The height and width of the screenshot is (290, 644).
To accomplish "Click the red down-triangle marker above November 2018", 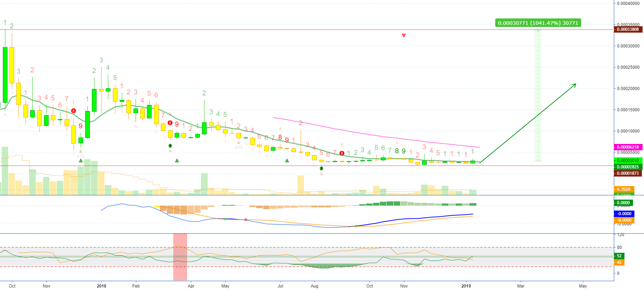I will 404,35.
